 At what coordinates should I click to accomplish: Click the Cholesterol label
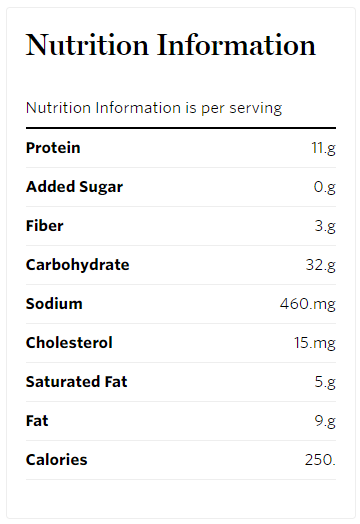pos(69,343)
